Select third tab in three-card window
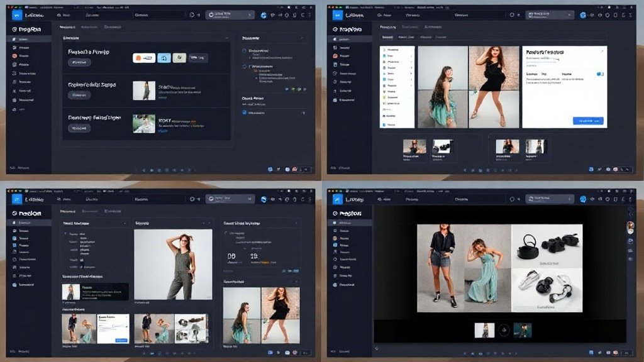This screenshot has width=644, height=362. click(x=113, y=27)
